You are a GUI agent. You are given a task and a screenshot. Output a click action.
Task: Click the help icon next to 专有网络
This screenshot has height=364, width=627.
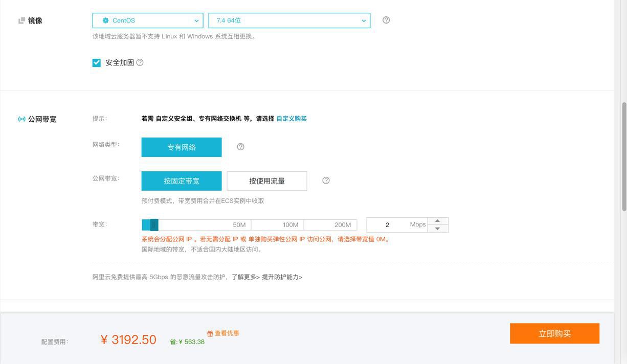pos(240,147)
